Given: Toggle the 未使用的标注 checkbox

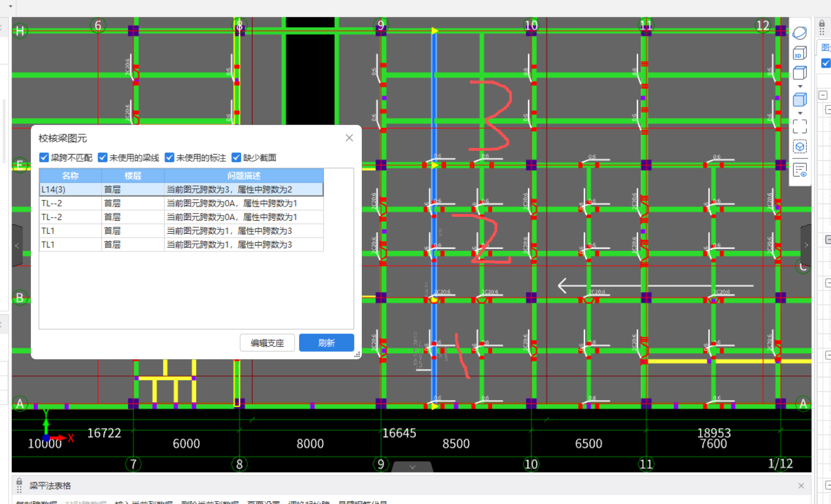Looking at the screenshot, I should click(170, 157).
